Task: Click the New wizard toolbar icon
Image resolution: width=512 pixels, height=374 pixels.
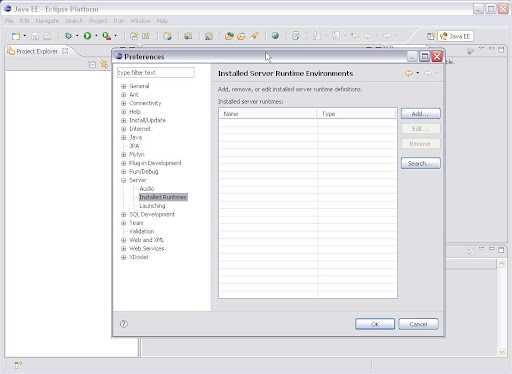Action: (16, 36)
